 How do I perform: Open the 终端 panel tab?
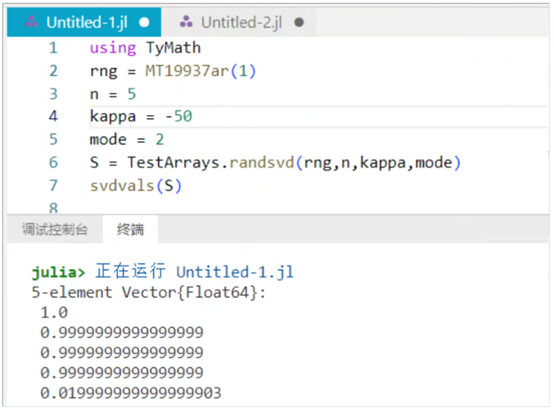click(130, 230)
